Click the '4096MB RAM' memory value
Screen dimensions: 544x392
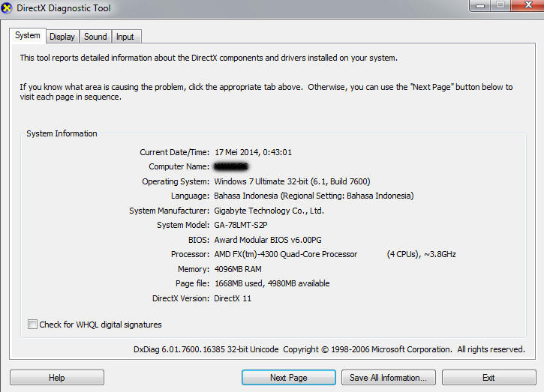[x=238, y=269]
